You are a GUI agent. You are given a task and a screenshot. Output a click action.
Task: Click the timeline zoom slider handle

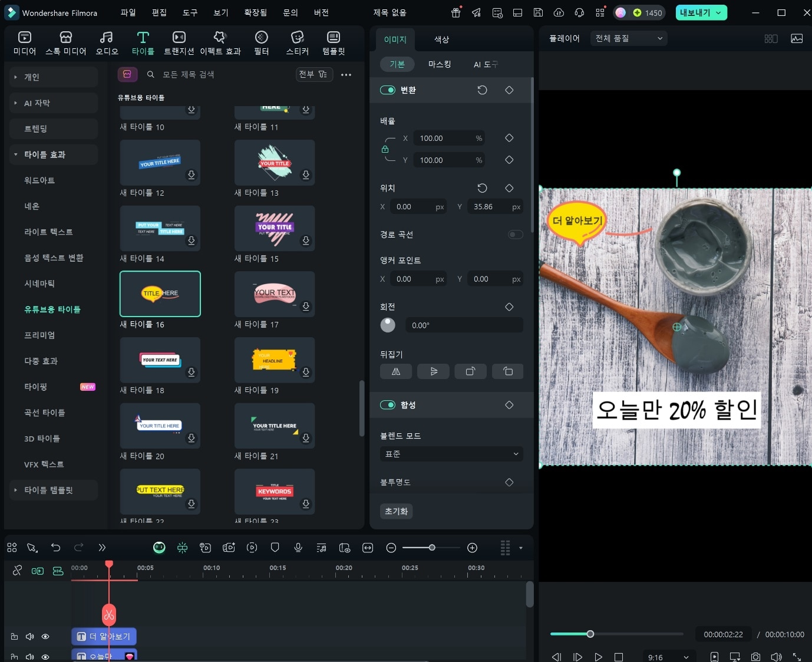pyautogui.click(x=432, y=548)
